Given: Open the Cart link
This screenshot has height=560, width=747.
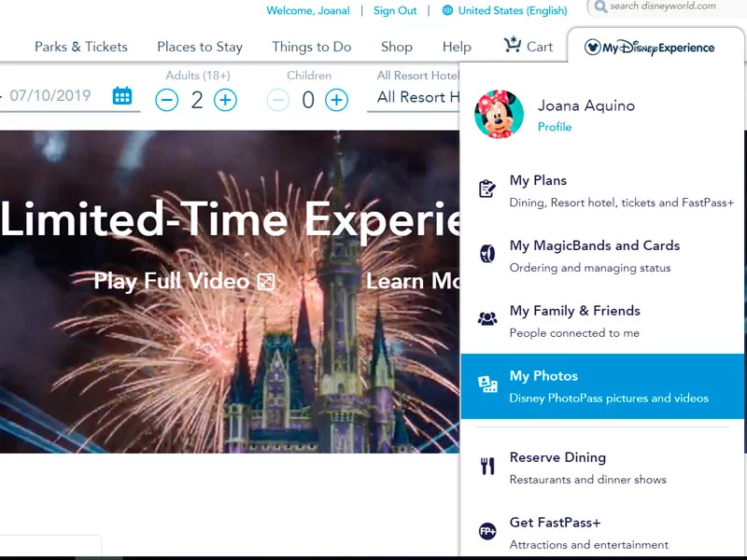Looking at the screenshot, I should point(529,46).
